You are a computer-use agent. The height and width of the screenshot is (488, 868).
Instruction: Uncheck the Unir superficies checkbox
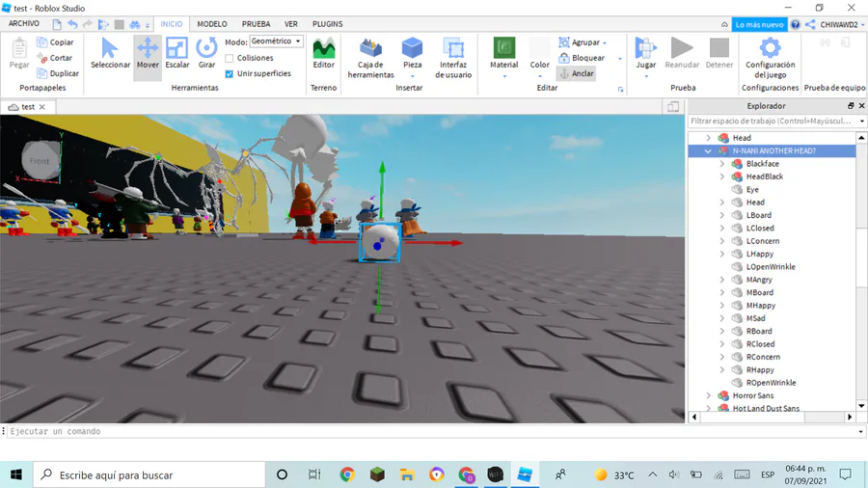(x=230, y=73)
